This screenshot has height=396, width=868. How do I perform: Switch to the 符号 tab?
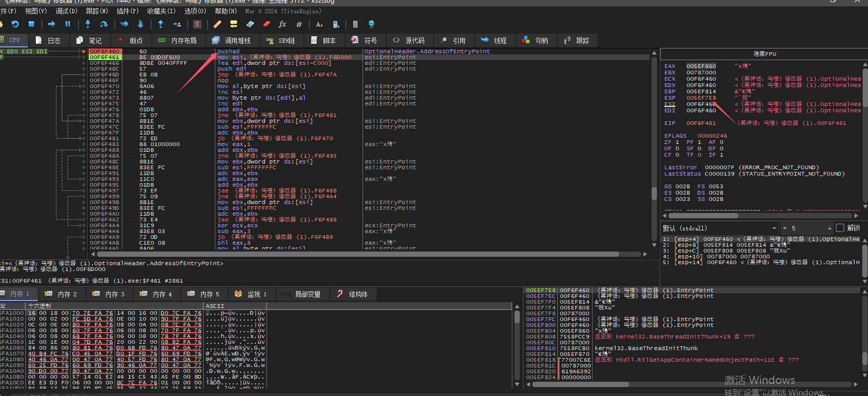[x=365, y=41]
